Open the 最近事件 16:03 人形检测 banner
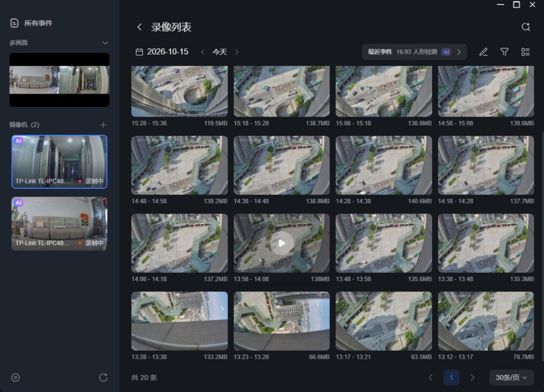The width and height of the screenshot is (544, 392). click(x=414, y=52)
